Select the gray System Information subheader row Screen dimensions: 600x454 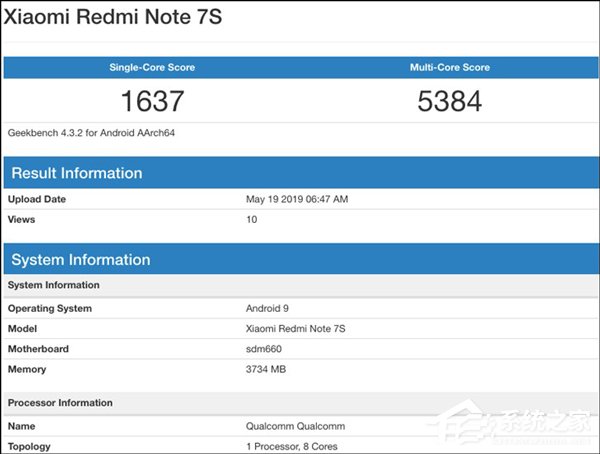click(x=301, y=285)
